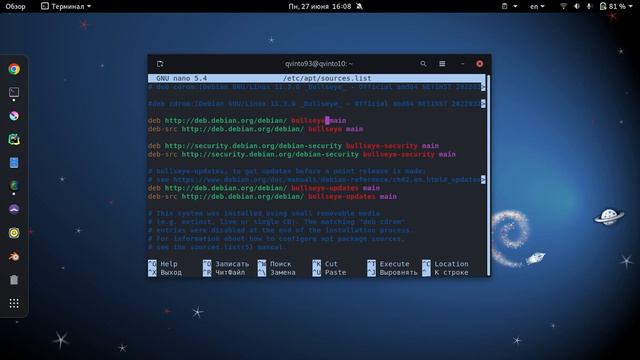Click the ^W Поиск shortcut
The width and height of the screenshot is (640, 360).
click(x=275, y=264)
